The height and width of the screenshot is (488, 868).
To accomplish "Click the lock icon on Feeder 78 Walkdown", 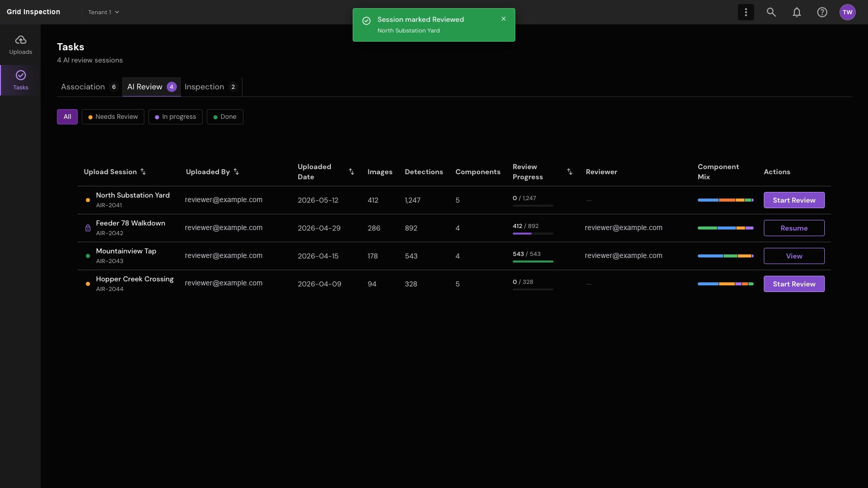I will [x=88, y=228].
